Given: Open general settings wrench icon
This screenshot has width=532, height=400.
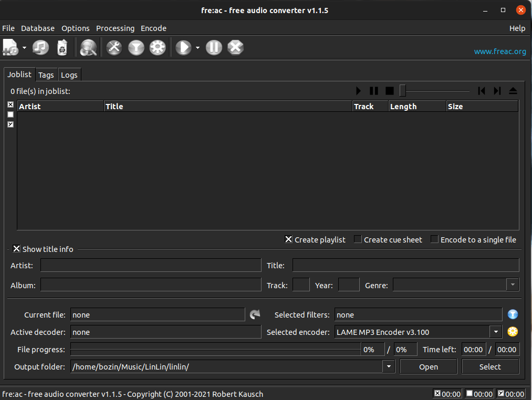Looking at the screenshot, I should tap(114, 48).
